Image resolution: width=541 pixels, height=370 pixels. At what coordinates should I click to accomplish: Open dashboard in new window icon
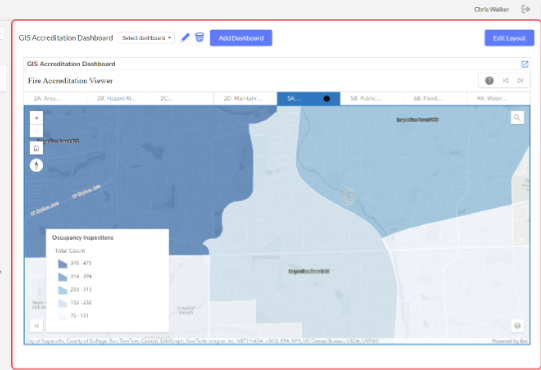tap(524, 64)
